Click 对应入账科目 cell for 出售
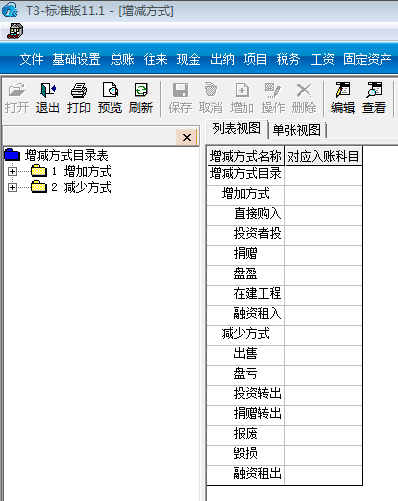This screenshot has height=501, width=398. click(323, 355)
